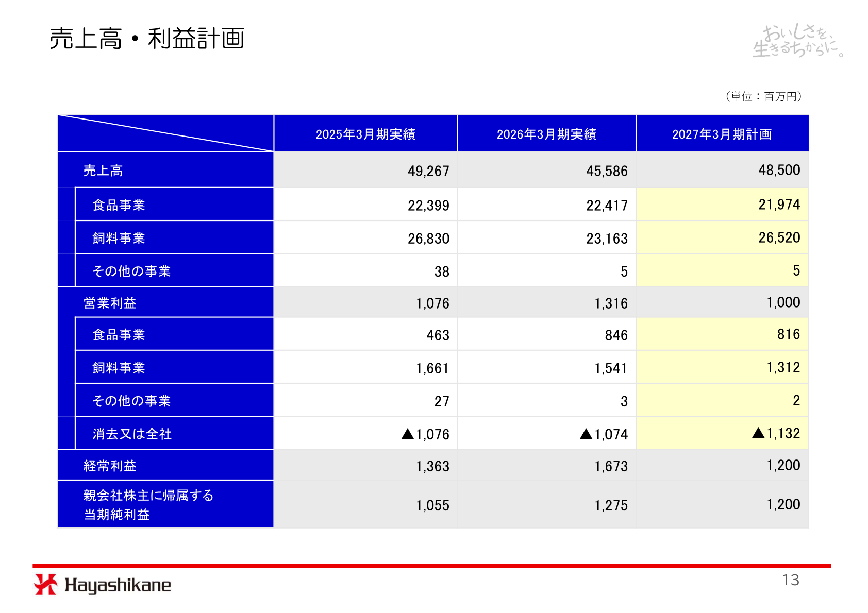Click the value 38 in 2025 column
The image size is (868, 613).
pyautogui.click(x=442, y=271)
